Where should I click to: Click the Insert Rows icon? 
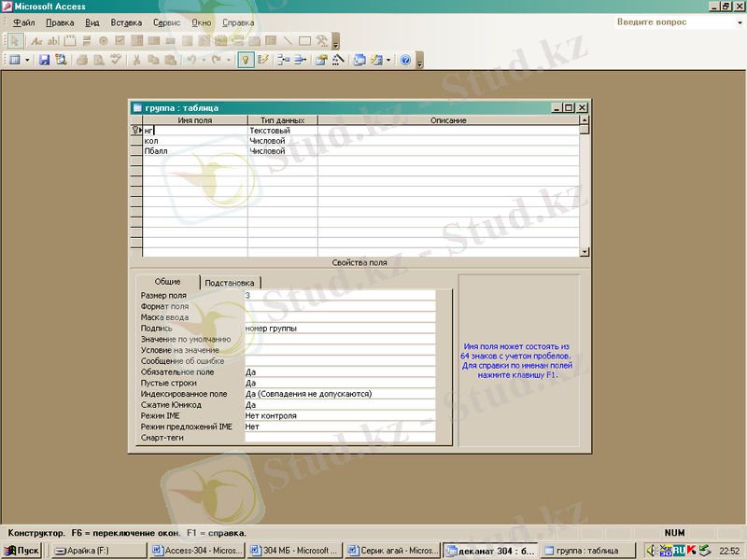[282, 60]
